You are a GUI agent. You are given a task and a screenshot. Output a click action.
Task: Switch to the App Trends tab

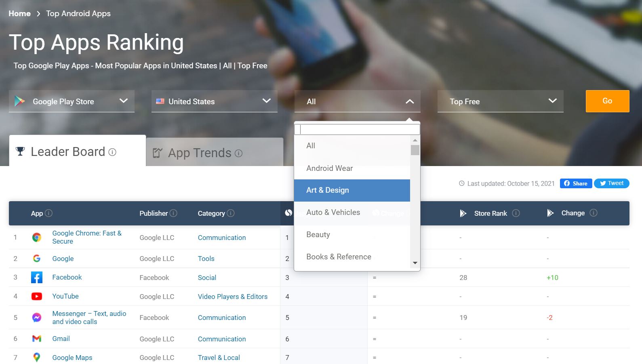[215, 152]
